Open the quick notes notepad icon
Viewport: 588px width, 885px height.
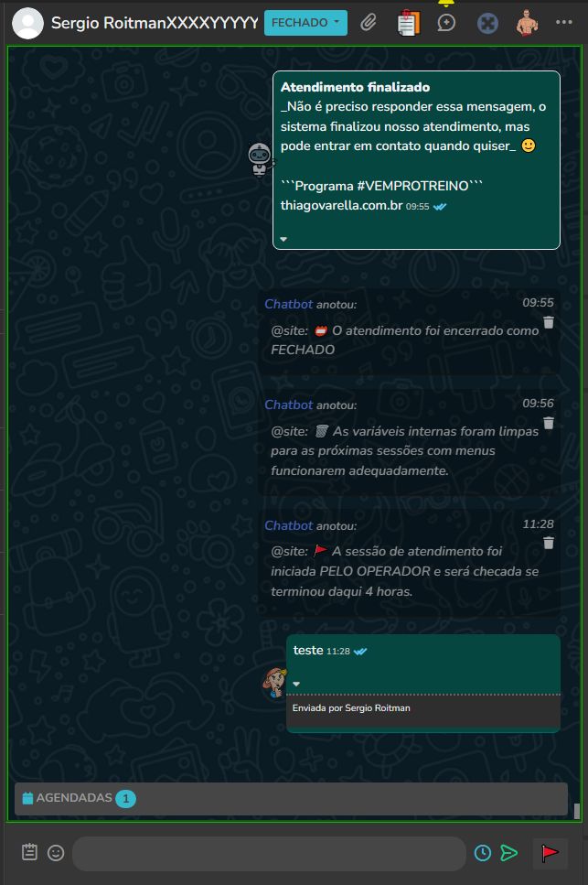pos(29,852)
